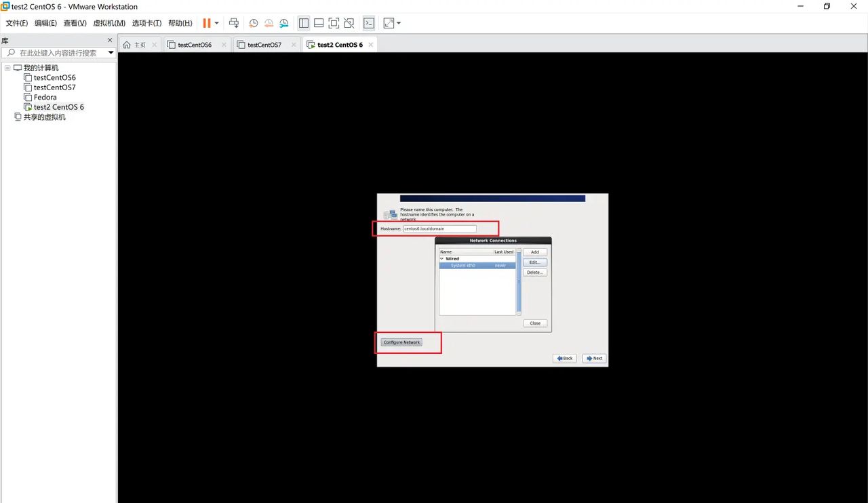Click Delete... in Network Connections dialog
Screen dimensions: 868x503
pos(535,273)
